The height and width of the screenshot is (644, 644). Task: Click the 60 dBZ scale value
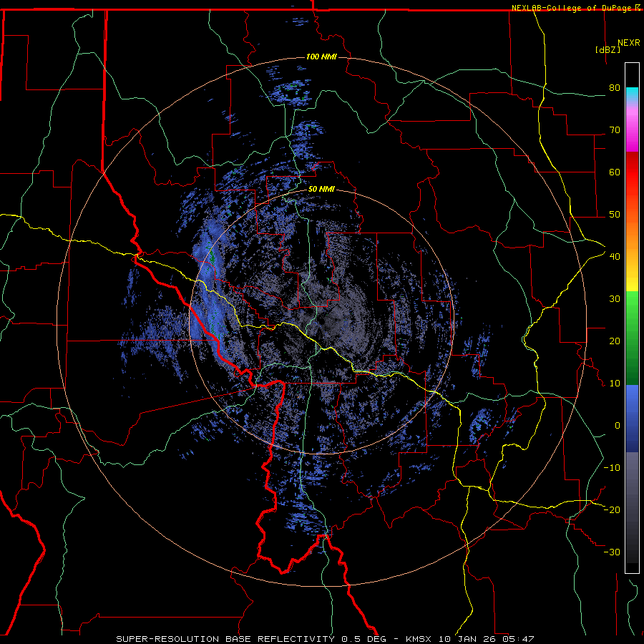[615, 172]
